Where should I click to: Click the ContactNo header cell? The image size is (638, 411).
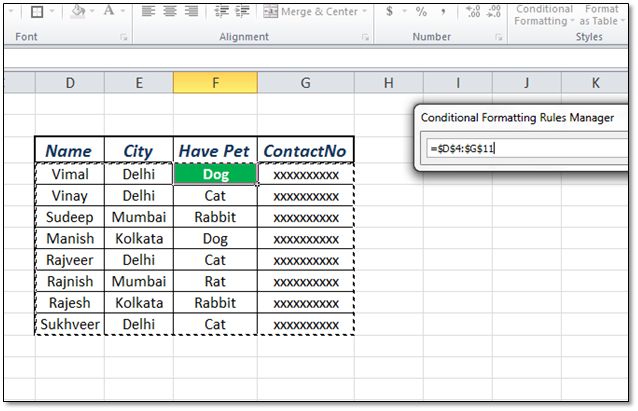[306, 151]
